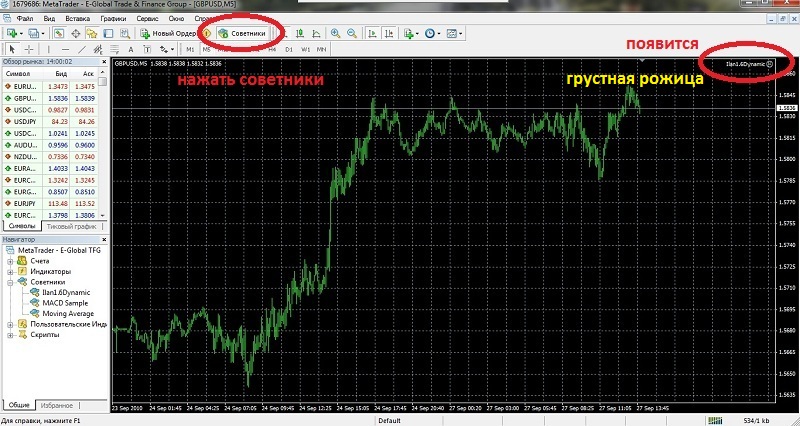Open profiles dropdown arrow
The width and height of the screenshot is (800, 426).
[x=43, y=34]
